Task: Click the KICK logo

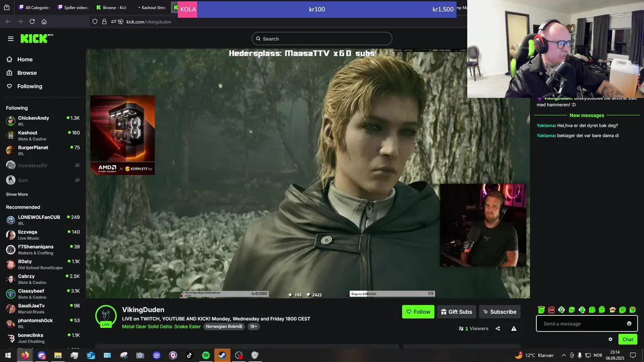Action: tap(36, 38)
